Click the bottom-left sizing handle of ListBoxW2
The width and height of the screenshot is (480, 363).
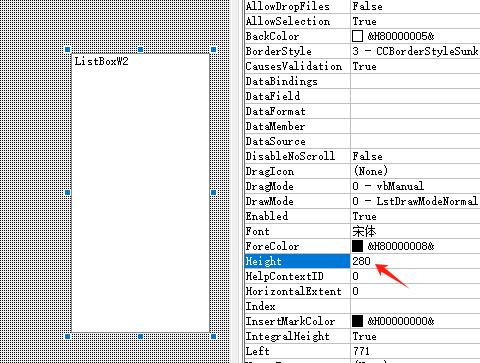click(x=68, y=336)
